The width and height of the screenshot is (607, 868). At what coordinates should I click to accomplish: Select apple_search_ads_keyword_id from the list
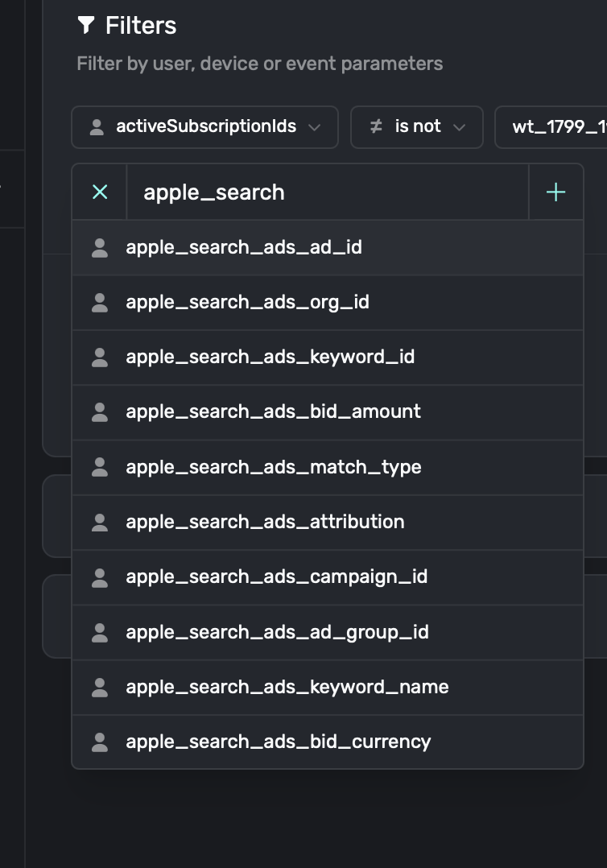click(270, 358)
